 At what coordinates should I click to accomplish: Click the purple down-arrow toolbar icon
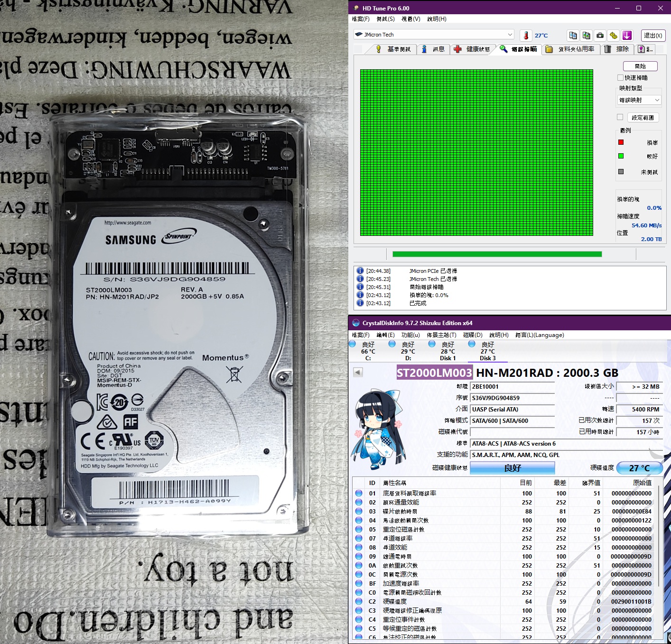[627, 35]
